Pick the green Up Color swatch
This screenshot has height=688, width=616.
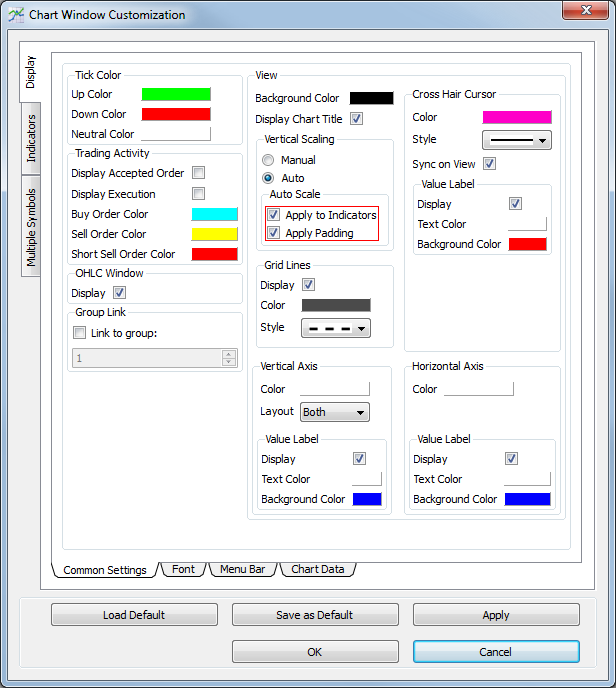(176, 94)
